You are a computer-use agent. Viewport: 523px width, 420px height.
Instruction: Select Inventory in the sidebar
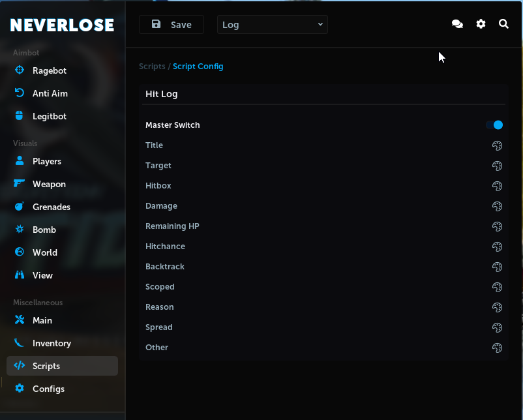(52, 343)
